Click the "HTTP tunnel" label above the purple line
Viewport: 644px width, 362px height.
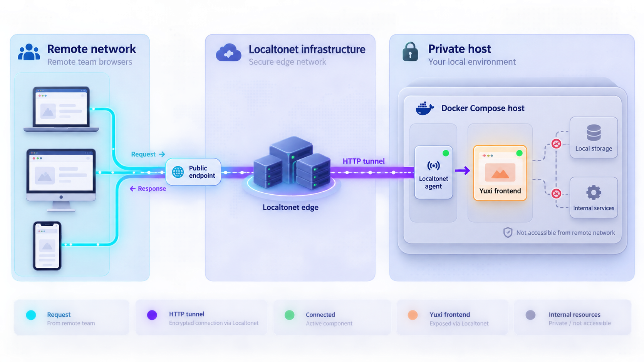click(364, 161)
